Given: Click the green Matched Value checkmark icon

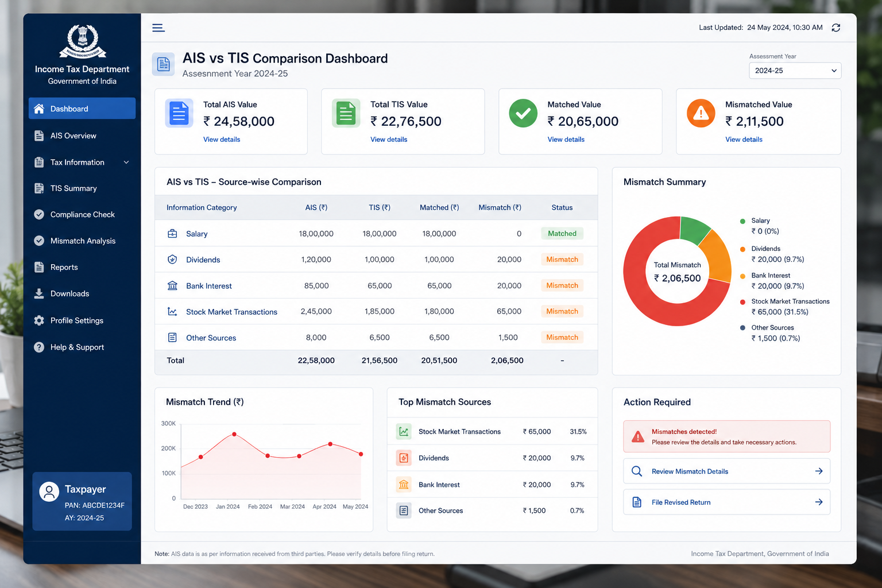Looking at the screenshot, I should click(523, 113).
